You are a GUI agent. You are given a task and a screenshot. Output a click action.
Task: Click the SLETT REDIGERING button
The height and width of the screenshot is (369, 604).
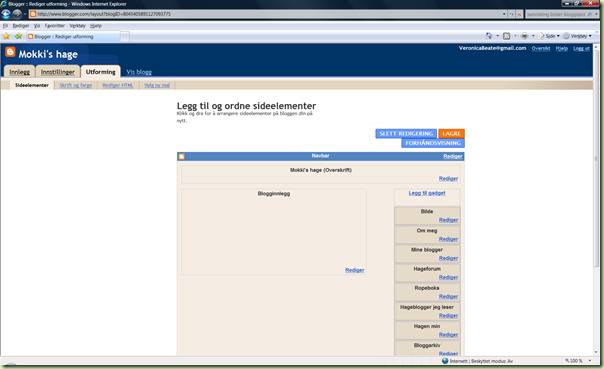pos(406,134)
